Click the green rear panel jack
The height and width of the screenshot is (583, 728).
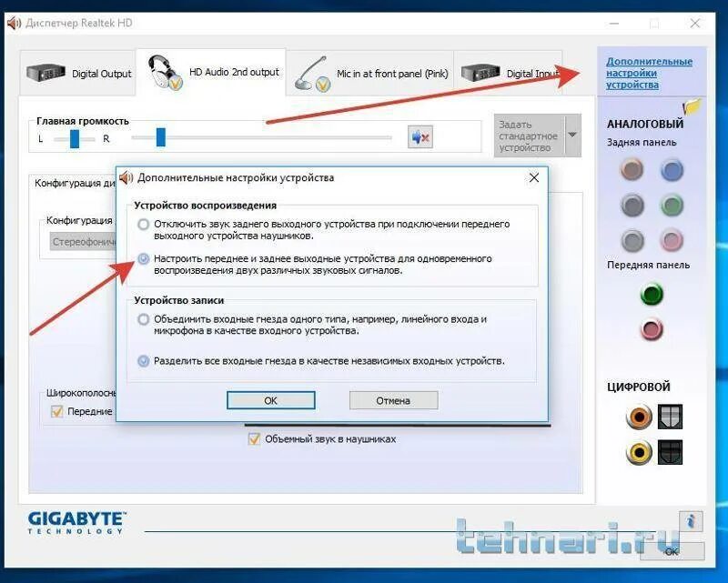tap(672, 205)
